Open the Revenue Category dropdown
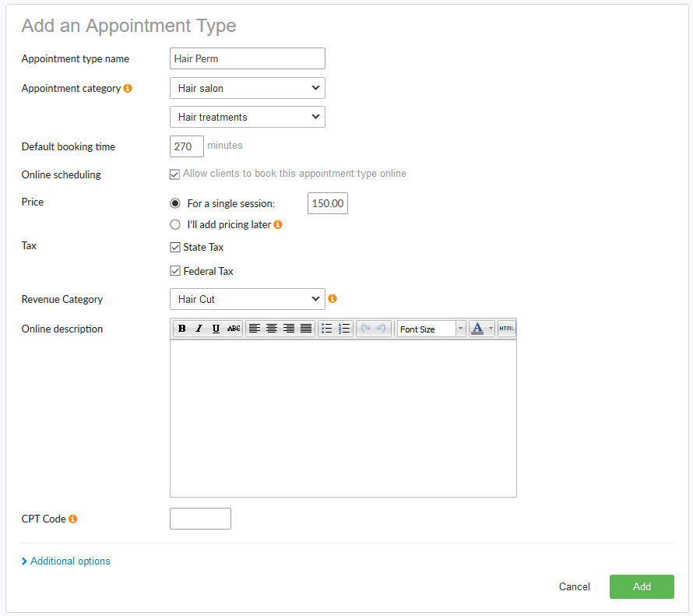The width and height of the screenshot is (693, 616). click(x=247, y=299)
